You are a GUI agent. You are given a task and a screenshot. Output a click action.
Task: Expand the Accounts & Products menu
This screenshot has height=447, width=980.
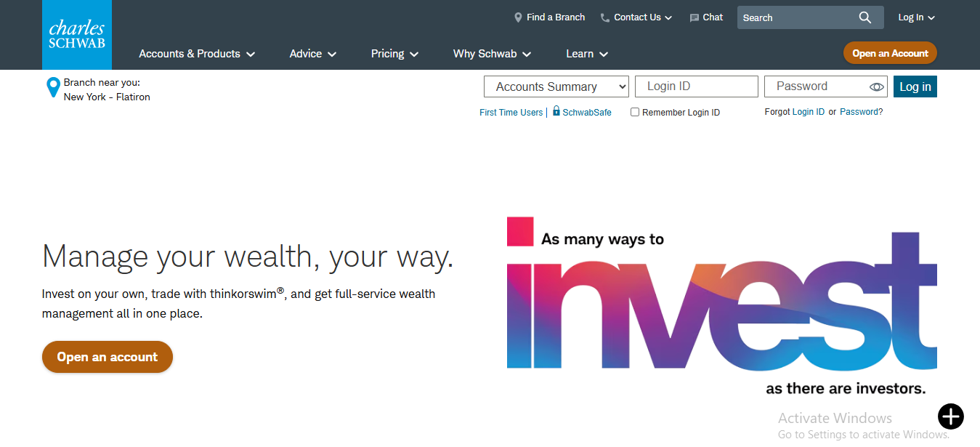197,54
